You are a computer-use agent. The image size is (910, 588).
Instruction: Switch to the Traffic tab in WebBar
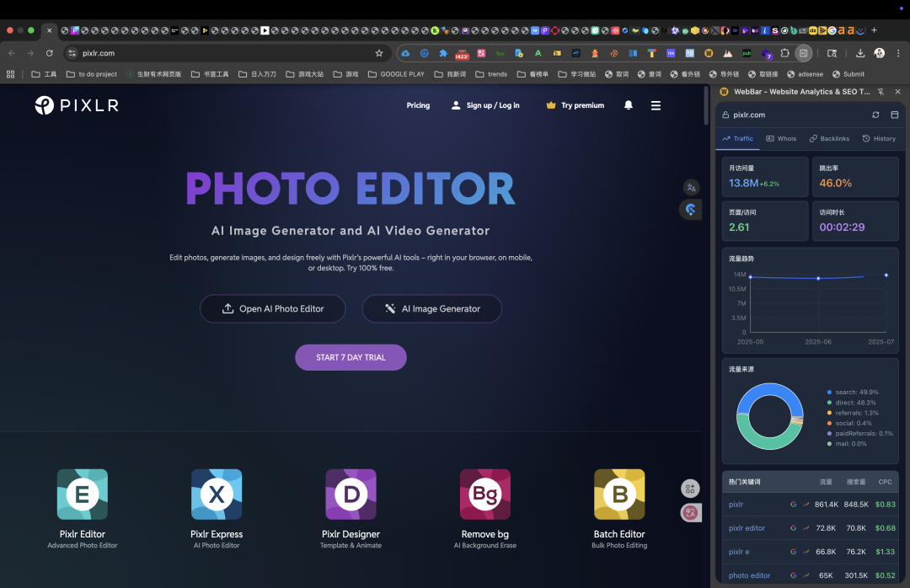pos(737,139)
